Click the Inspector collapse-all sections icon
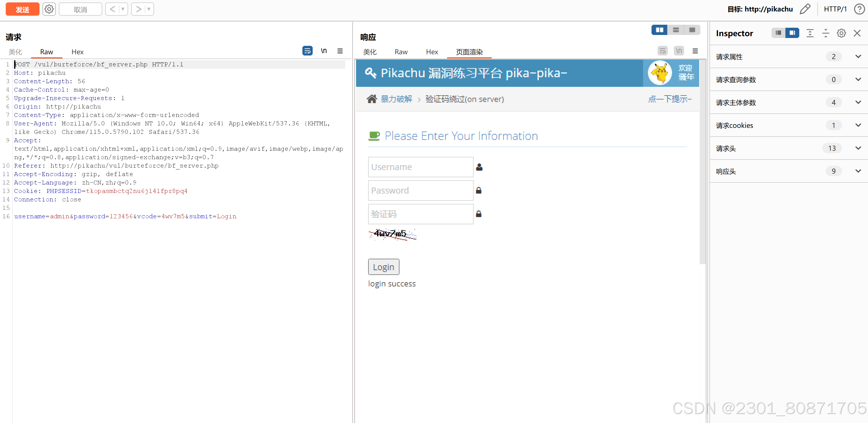The image size is (868, 423). (825, 33)
